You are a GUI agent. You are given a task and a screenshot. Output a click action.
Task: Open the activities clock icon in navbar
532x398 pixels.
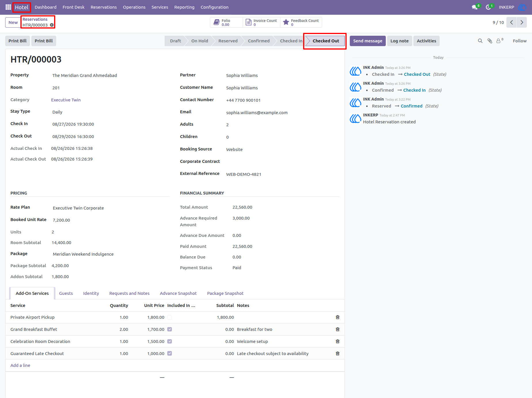click(488, 7)
